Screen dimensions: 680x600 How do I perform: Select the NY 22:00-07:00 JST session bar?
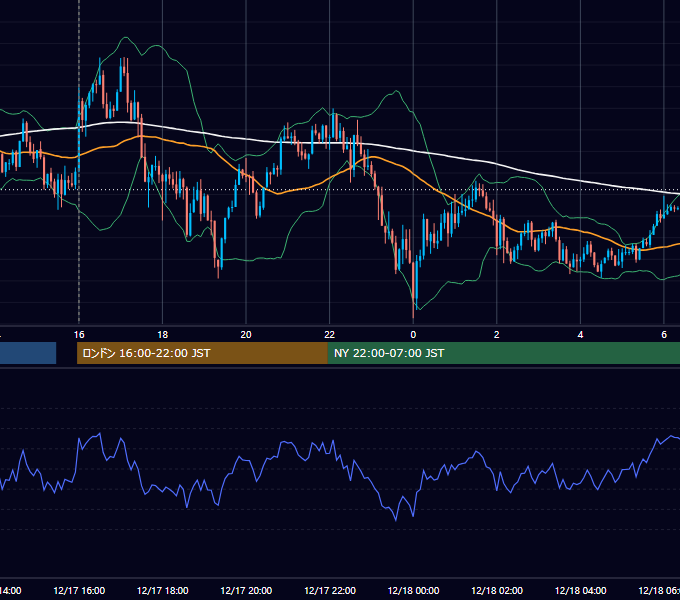coord(503,353)
